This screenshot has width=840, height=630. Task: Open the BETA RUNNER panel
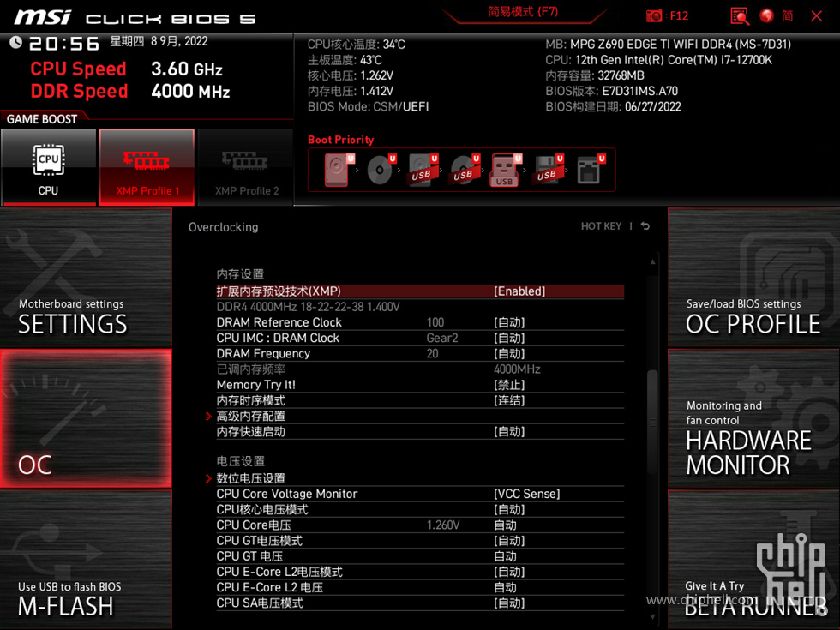(x=753, y=559)
